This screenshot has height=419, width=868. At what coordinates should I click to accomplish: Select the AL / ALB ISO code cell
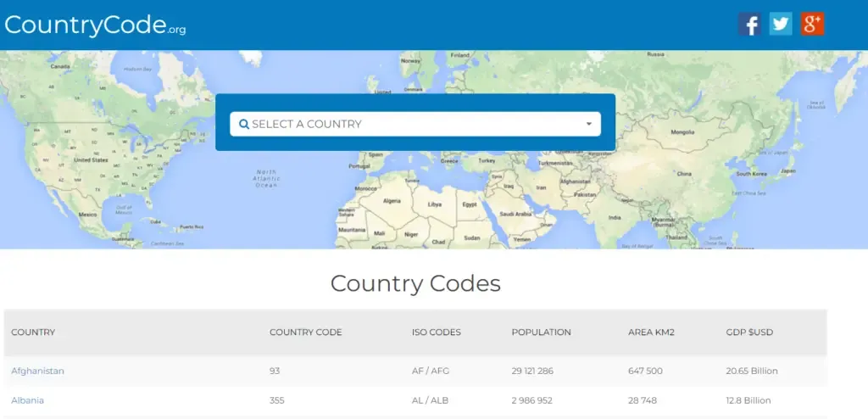(x=430, y=400)
